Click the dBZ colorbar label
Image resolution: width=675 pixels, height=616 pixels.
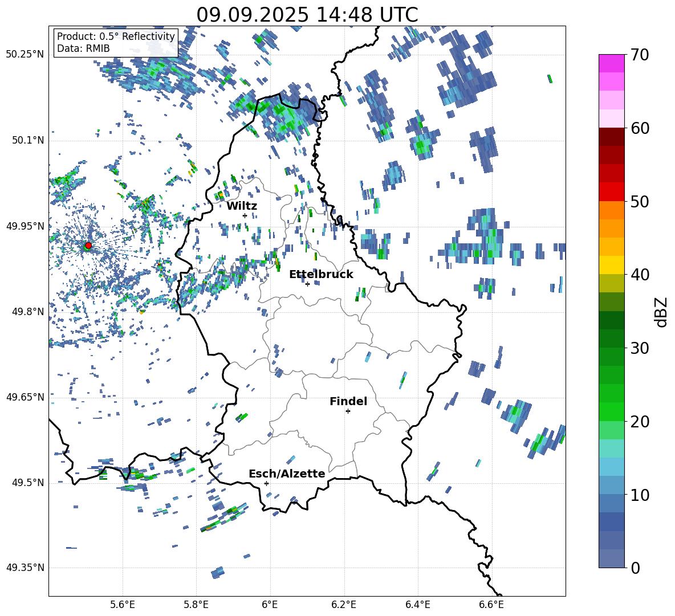pyautogui.click(x=661, y=312)
